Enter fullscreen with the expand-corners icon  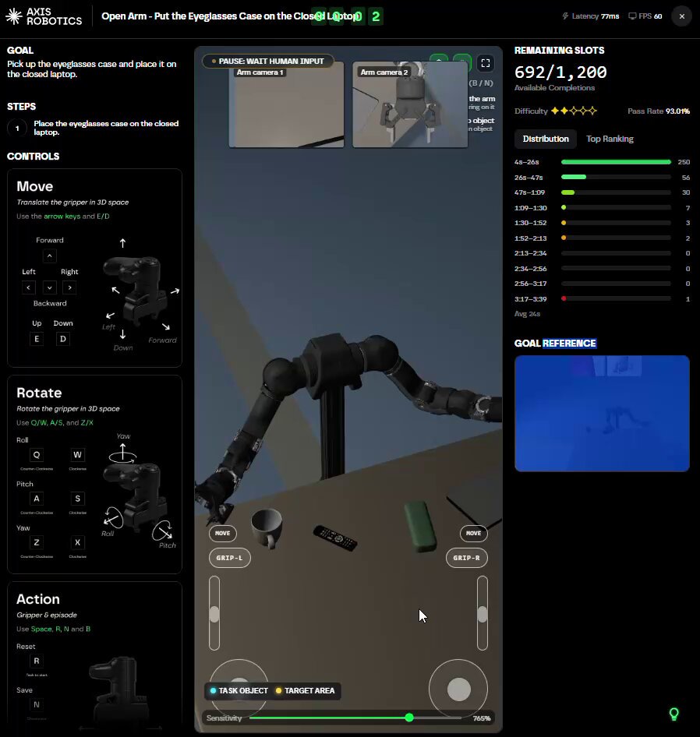click(x=486, y=63)
